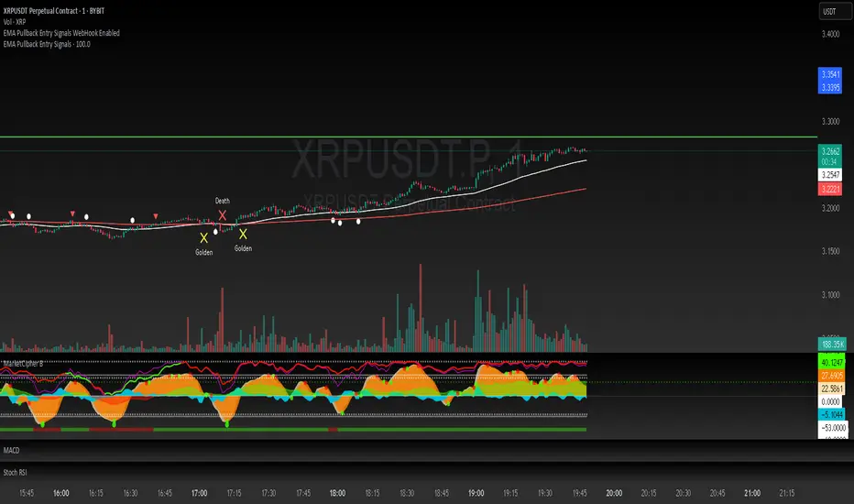Click the 22.5861 indicator value label
Screen dimensions: 854x504
[x=832, y=389]
